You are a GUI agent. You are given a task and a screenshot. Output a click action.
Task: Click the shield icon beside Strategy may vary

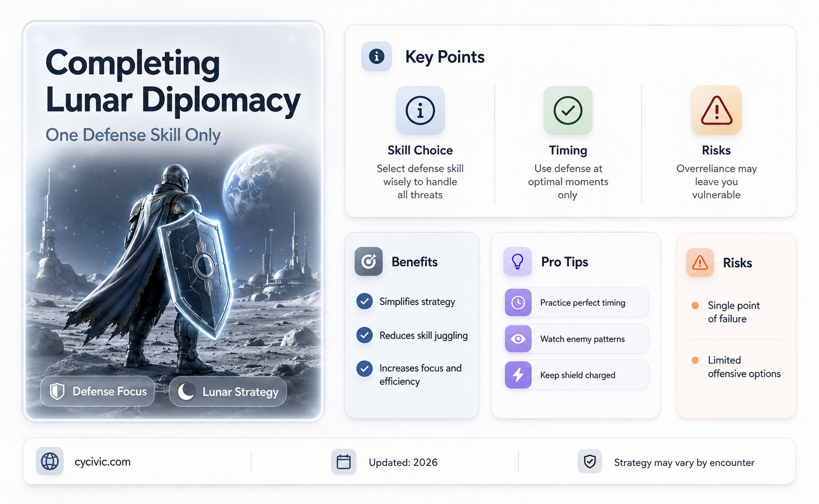[x=590, y=461]
